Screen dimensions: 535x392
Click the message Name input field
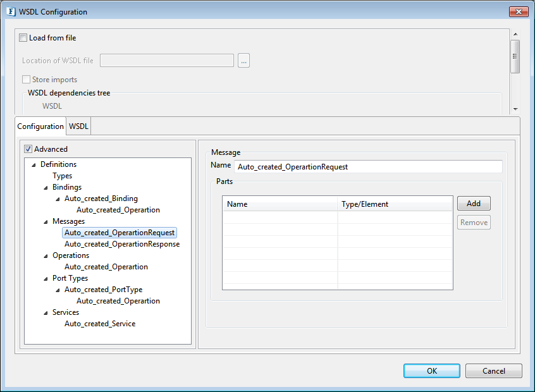click(x=368, y=167)
